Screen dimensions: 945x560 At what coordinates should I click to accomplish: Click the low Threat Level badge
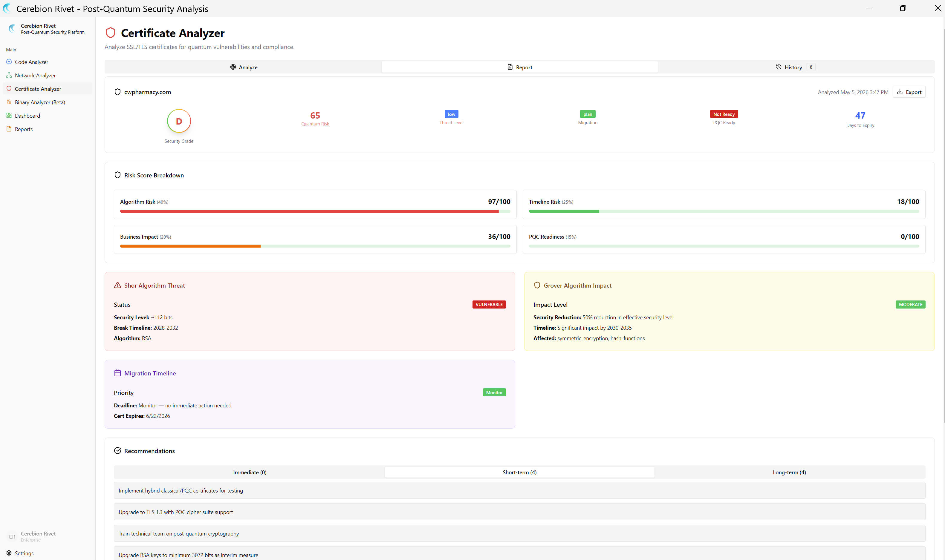click(x=452, y=114)
